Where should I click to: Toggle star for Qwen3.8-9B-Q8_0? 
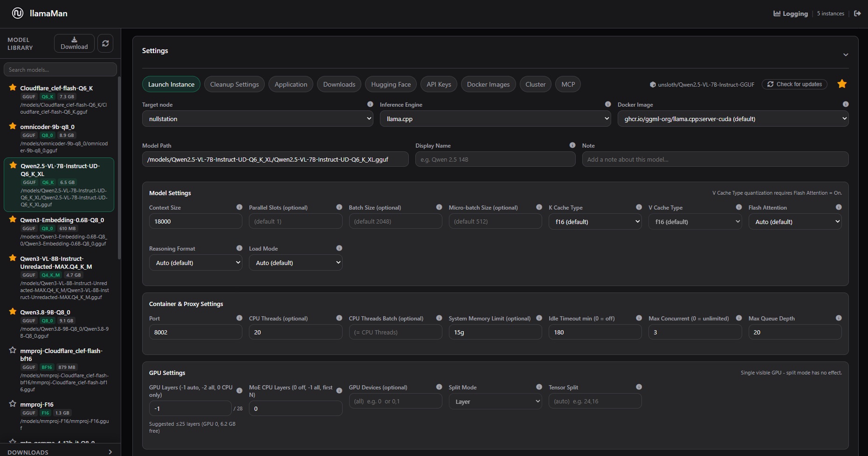click(13, 312)
